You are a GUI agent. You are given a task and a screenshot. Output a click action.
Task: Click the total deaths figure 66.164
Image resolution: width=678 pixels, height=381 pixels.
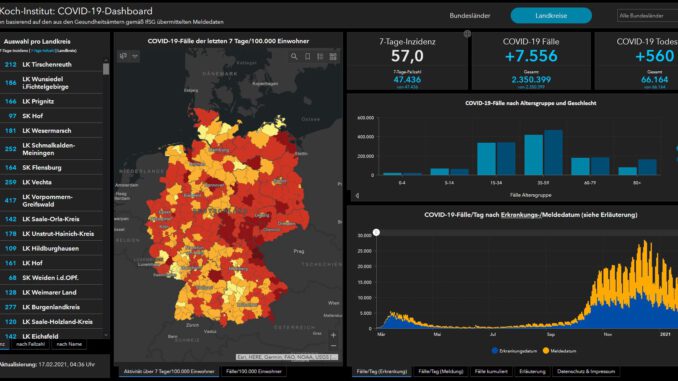655,80
